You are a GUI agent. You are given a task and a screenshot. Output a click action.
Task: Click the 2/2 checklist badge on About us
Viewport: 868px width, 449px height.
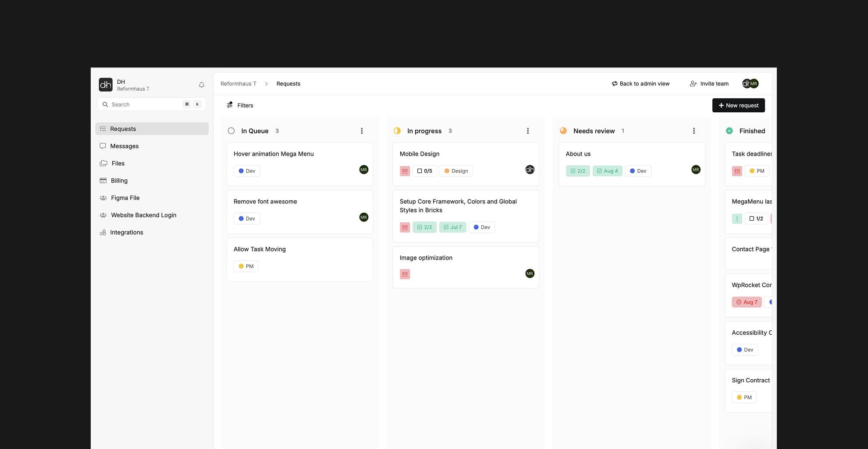[x=578, y=171]
